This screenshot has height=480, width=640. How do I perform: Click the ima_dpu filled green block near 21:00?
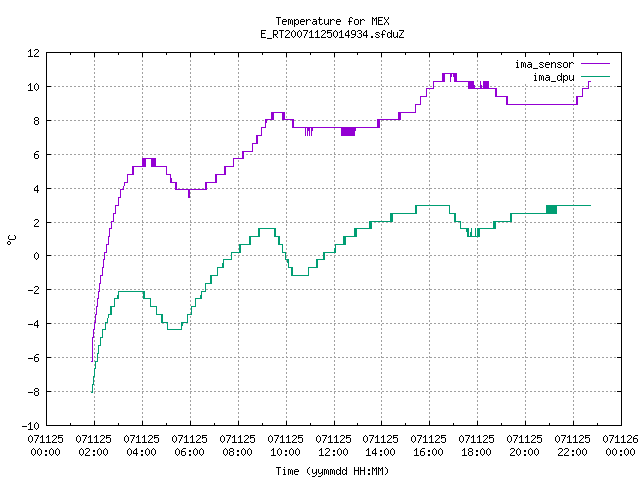551,209
